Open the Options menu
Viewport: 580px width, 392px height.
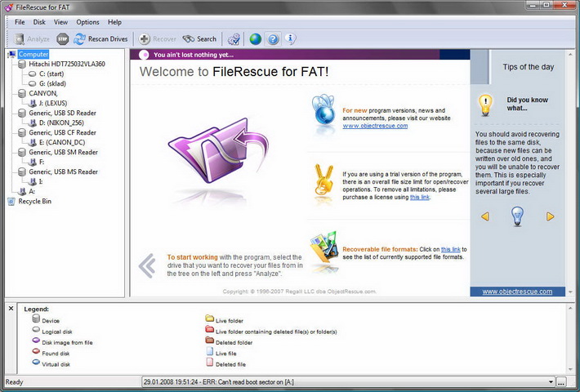(x=87, y=22)
